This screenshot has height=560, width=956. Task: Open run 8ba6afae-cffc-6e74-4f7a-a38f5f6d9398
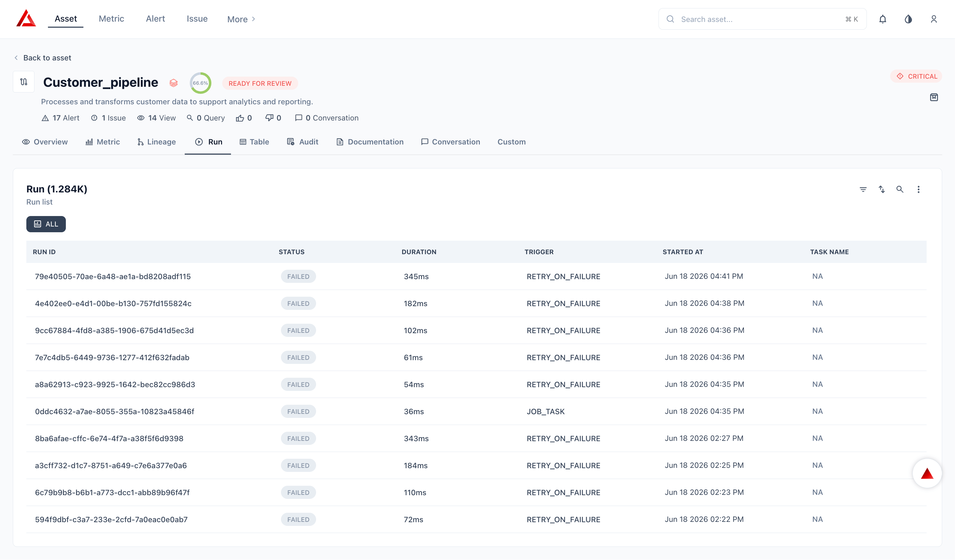coord(109,439)
